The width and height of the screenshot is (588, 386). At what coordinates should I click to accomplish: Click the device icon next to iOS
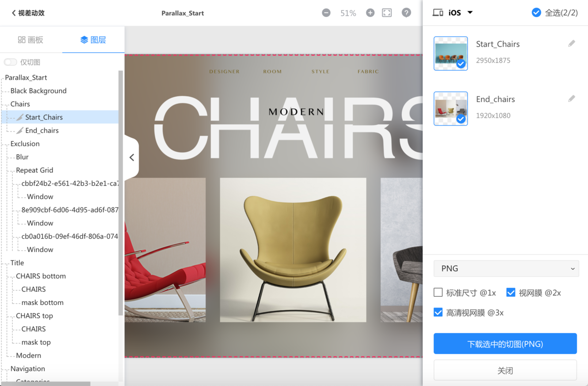pos(438,13)
